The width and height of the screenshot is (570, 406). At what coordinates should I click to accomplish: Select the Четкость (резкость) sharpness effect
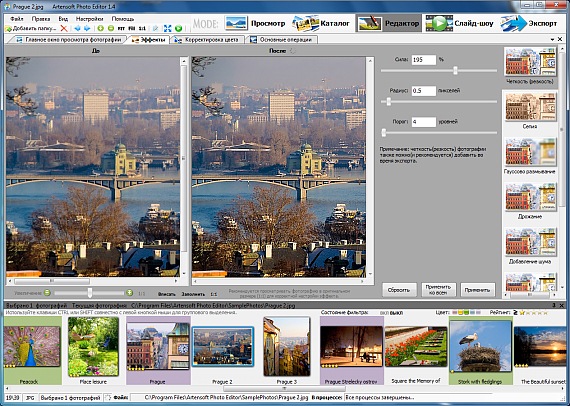[530, 66]
